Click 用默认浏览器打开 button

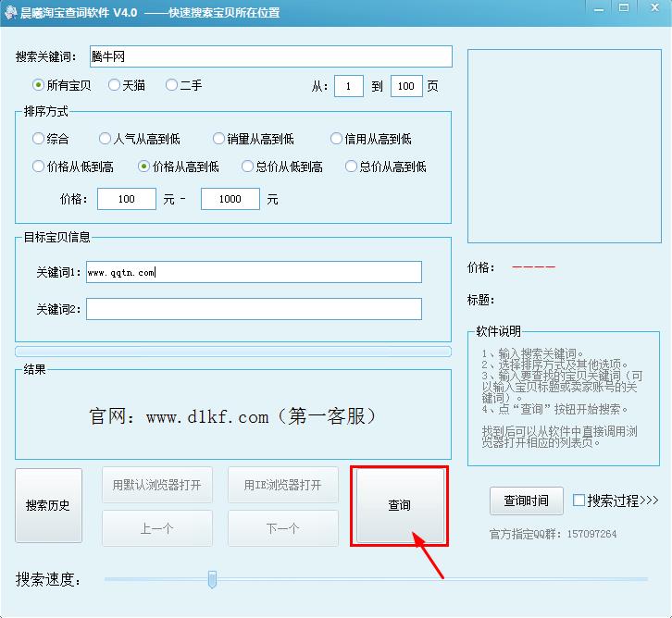(156, 485)
